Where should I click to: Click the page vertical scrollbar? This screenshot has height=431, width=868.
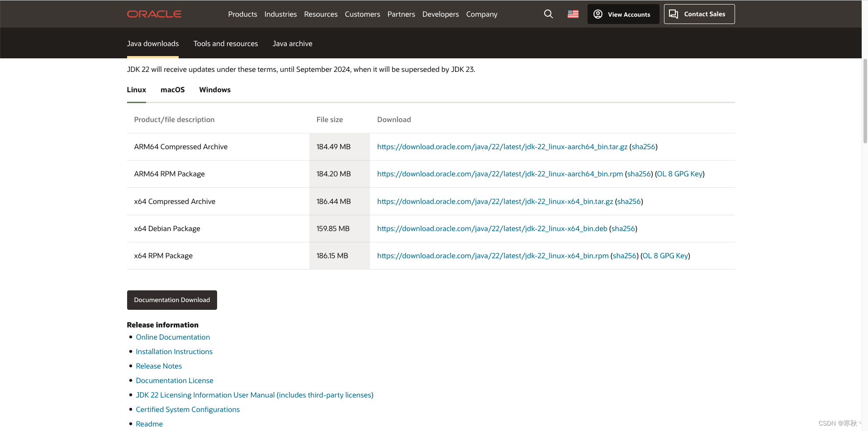pos(865,101)
